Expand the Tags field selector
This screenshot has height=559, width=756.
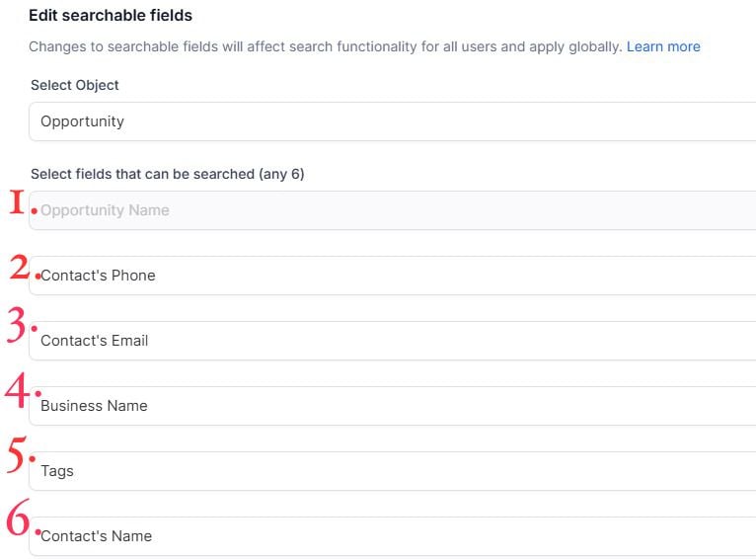click(x=395, y=471)
